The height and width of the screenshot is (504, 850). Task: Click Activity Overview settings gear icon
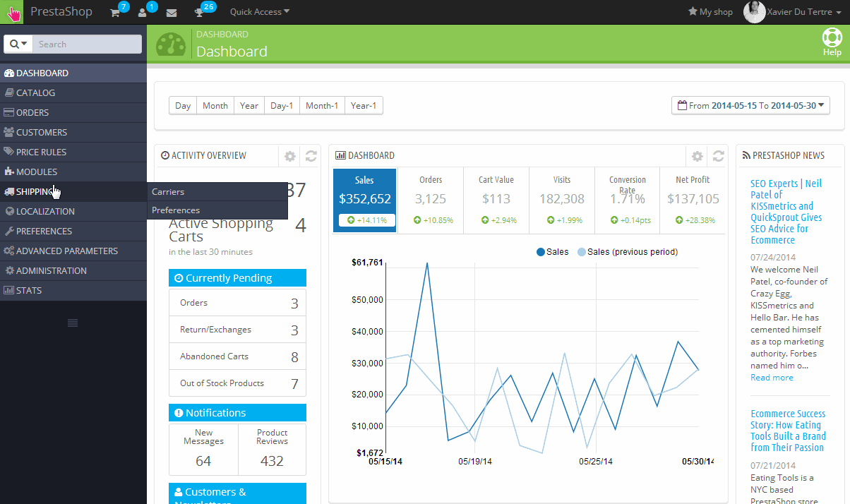(289, 156)
